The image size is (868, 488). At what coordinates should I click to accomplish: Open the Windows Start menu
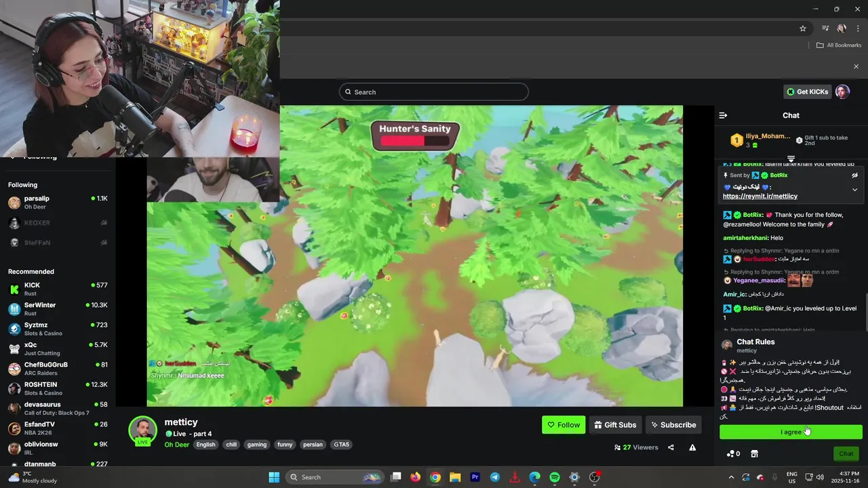tap(274, 477)
